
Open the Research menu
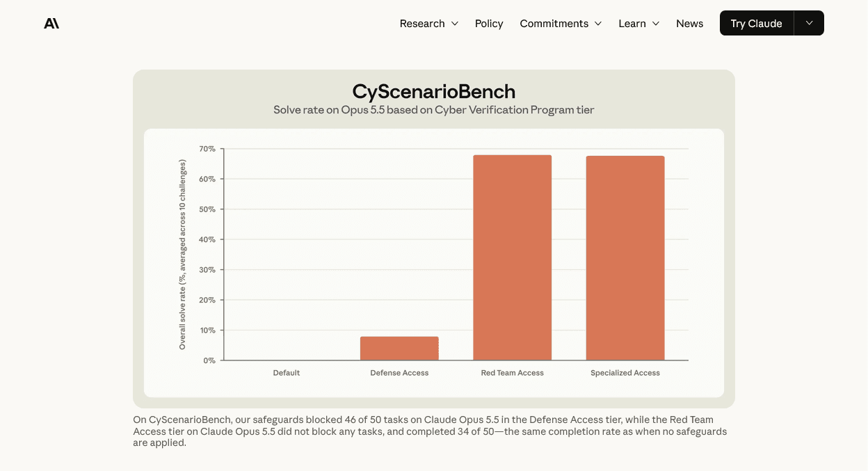[428, 24]
